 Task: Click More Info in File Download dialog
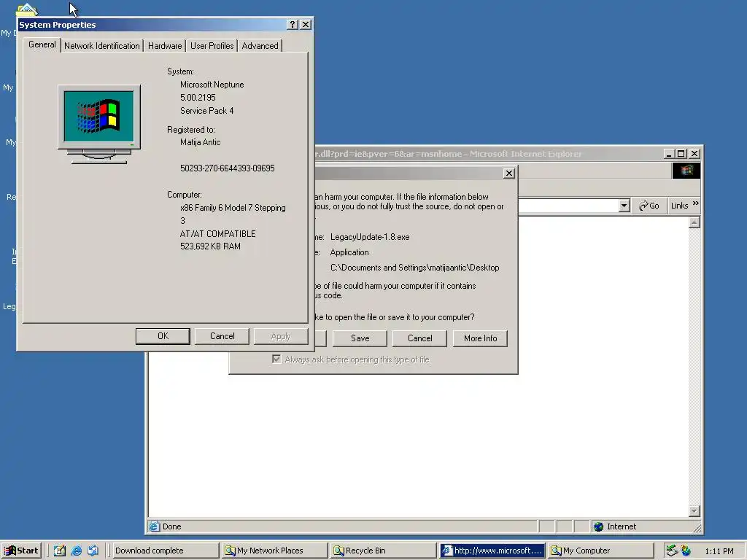point(480,338)
